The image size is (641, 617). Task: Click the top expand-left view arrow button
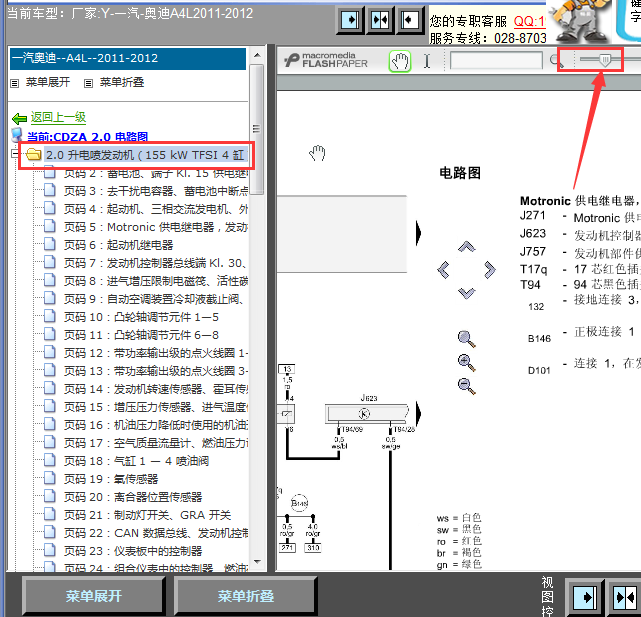409,20
